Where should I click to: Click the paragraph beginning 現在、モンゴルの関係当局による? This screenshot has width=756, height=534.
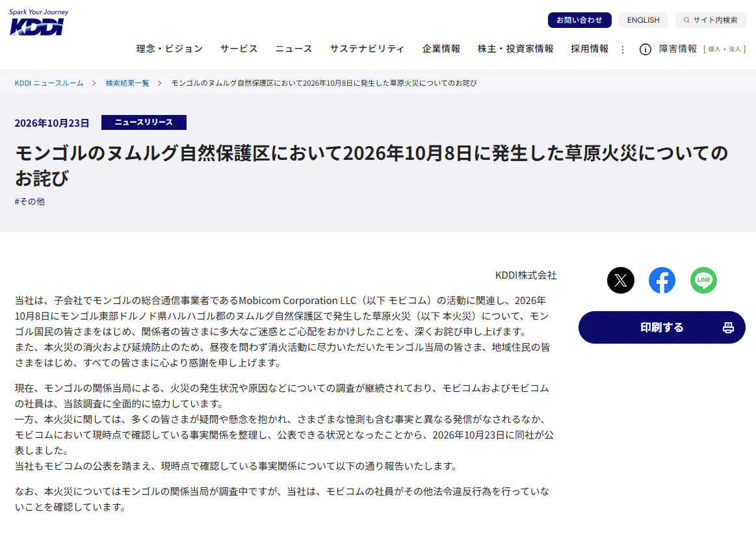285,427
